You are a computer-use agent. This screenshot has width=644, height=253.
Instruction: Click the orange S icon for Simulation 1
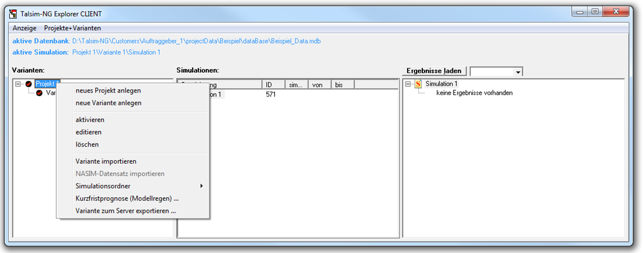click(418, 84)
